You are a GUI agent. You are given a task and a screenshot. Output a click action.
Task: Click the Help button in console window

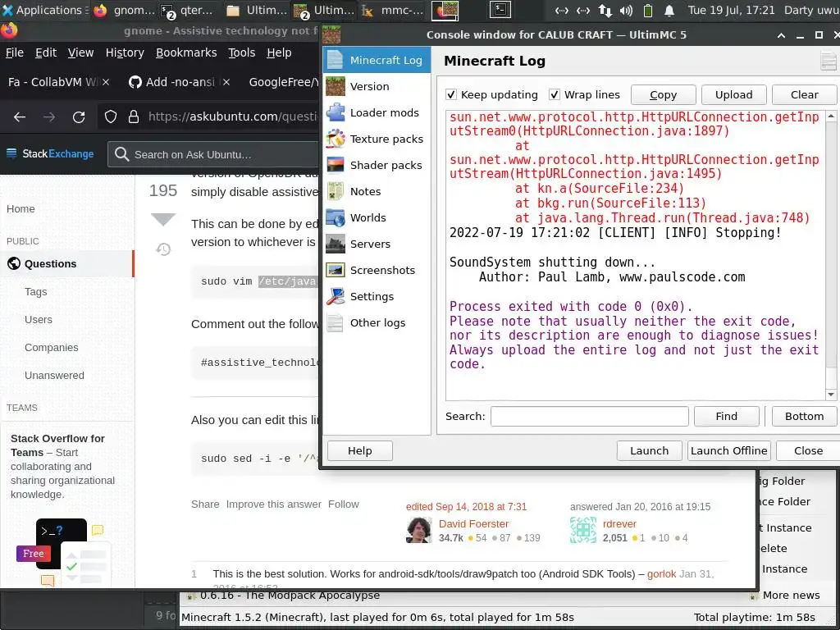359,450
